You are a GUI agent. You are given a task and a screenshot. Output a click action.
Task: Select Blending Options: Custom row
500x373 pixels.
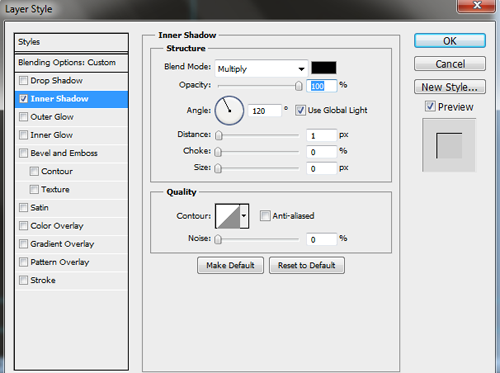point(71,63)
